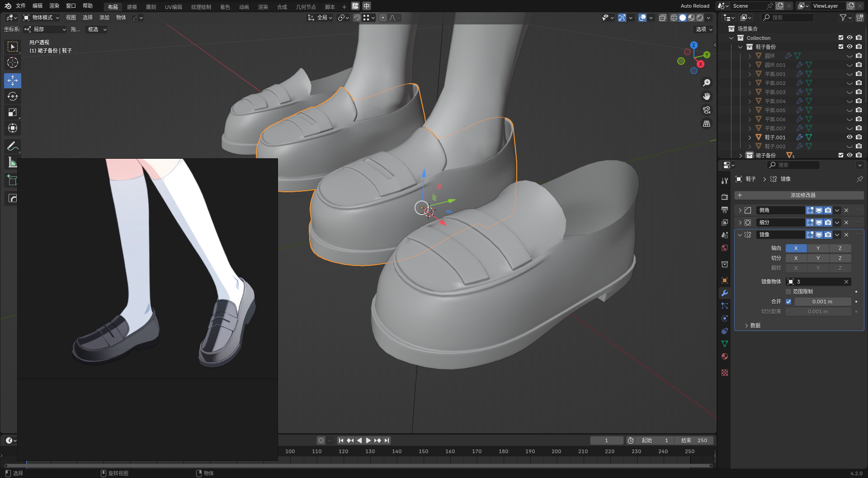Image resolution: width=868 pixels, height=478 pixels.
Task: Open the Material properties tab
Action: [x=725, y=356]
